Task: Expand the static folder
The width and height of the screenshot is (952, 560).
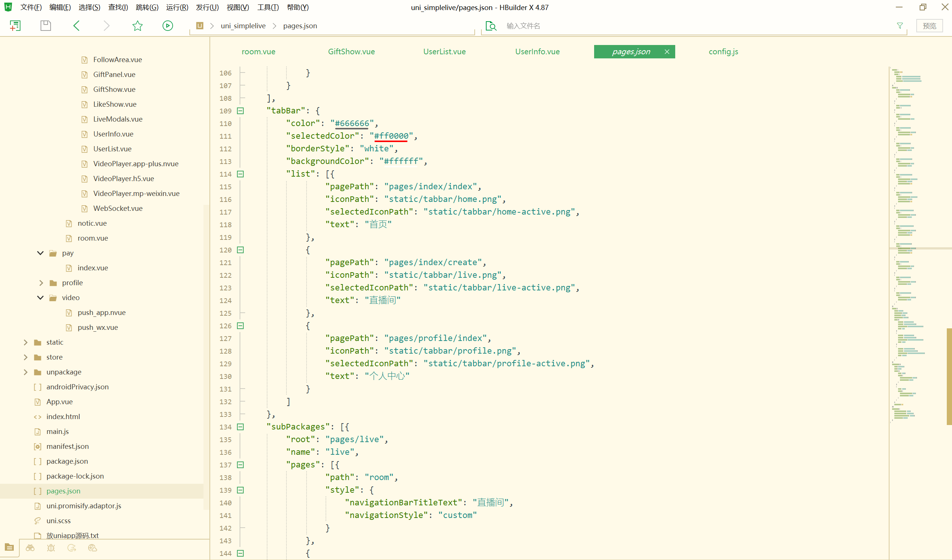Action: [25, 342]
